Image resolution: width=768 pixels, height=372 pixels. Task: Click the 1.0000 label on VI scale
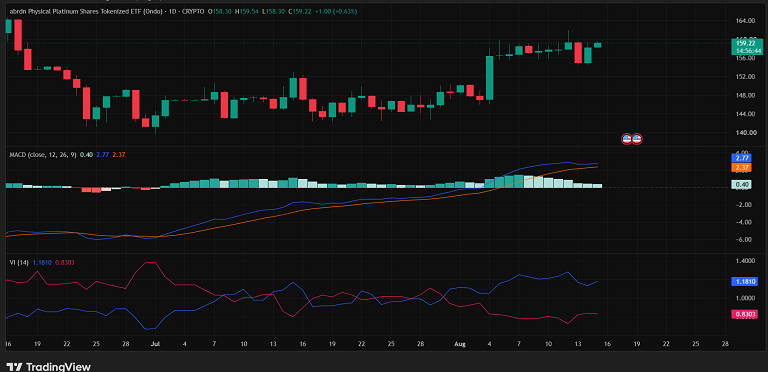pyautogui.click(x=744, y=298)
